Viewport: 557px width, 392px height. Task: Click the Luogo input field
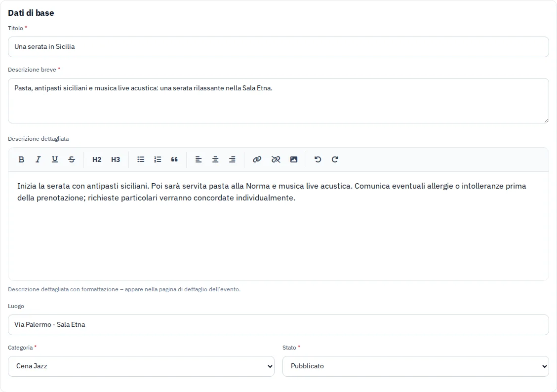[278, 325]
